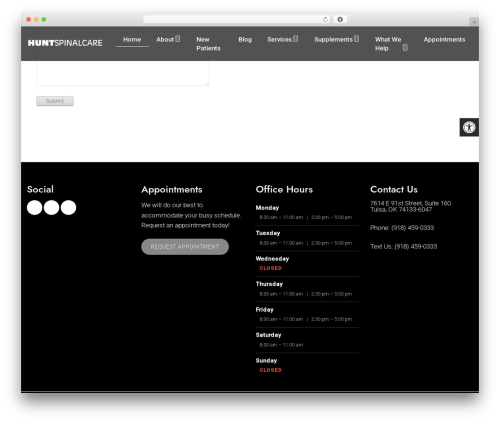Click the Social heading
500x423 pixels.
(x=40, y=189)
